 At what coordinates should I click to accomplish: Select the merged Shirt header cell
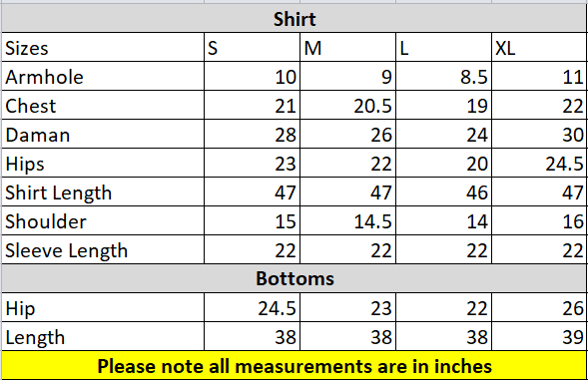click(x=294, y=18)
